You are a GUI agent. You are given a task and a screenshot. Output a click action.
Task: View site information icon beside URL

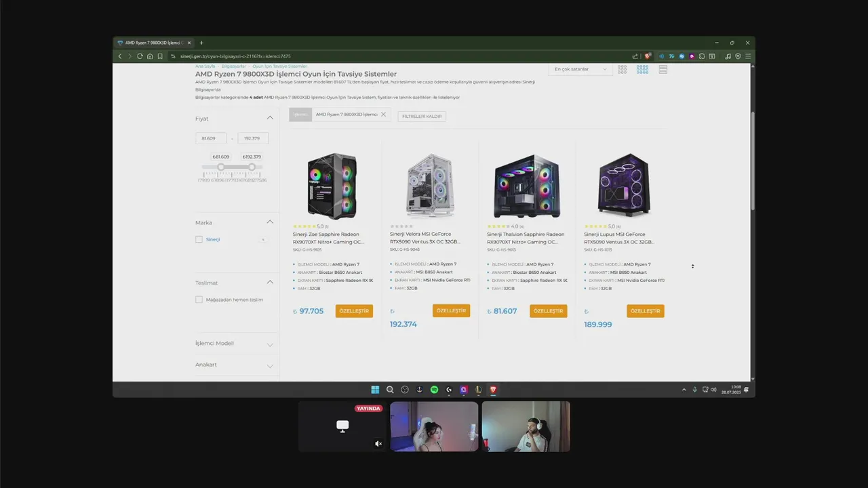tap(173, 56)
